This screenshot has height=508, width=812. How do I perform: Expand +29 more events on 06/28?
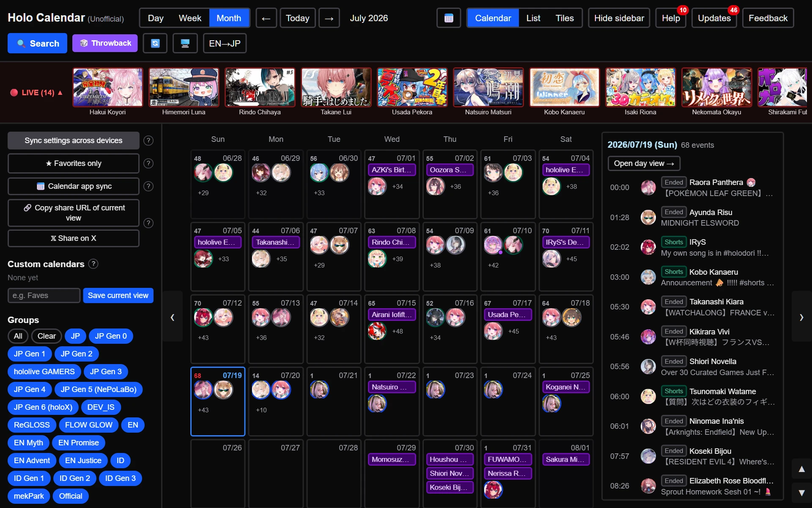coord(203,193)
